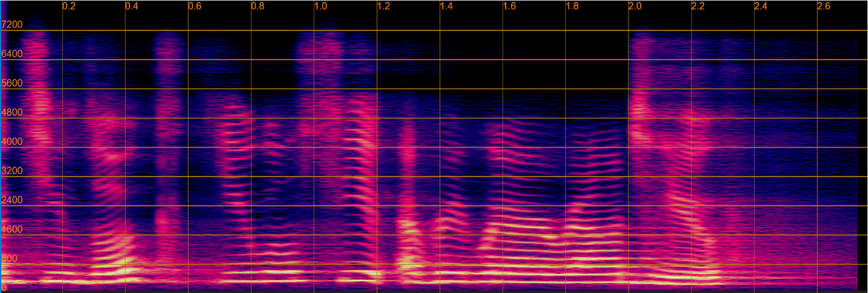Image resolution: width=868 pixels, height=293 pixels.
Task: Select the 0.4 time marker label
Action: point(132,6)
